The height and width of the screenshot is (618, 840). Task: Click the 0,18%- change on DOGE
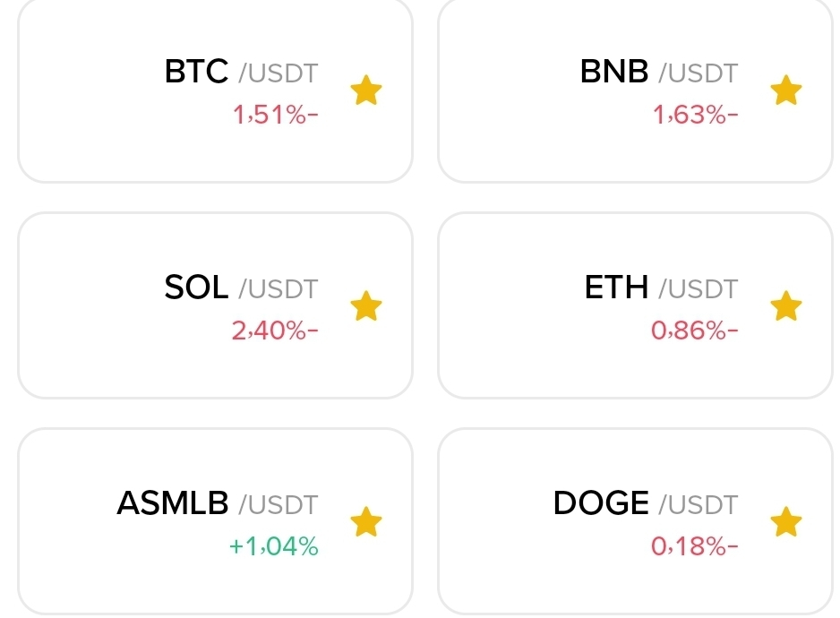pos(695,546)
